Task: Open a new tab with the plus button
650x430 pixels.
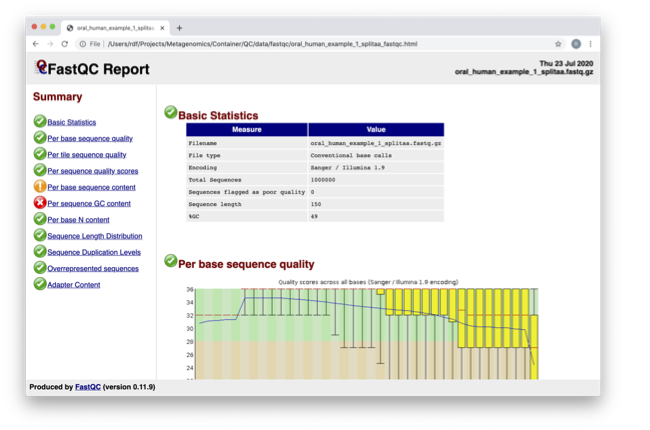Action: click(180, 28)
